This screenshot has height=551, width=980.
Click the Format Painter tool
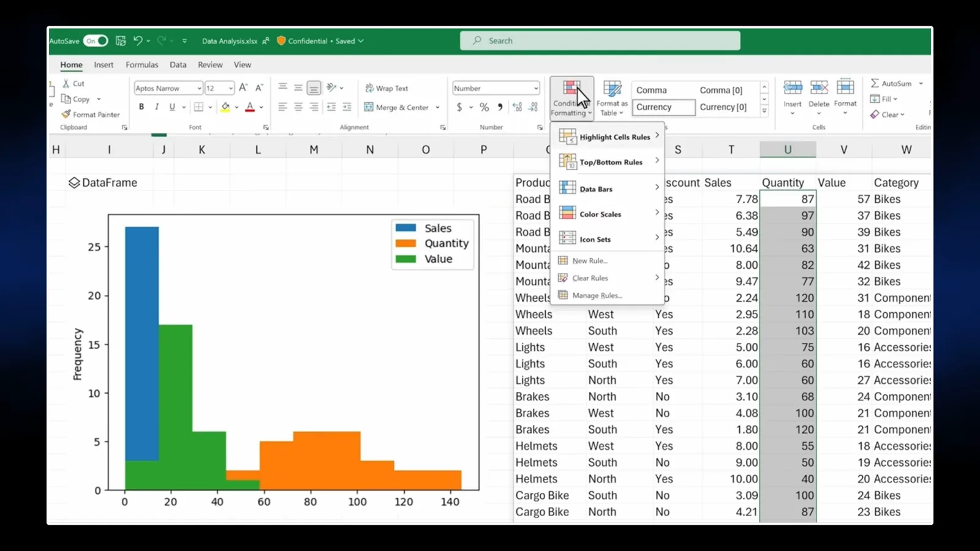[91, 114]
